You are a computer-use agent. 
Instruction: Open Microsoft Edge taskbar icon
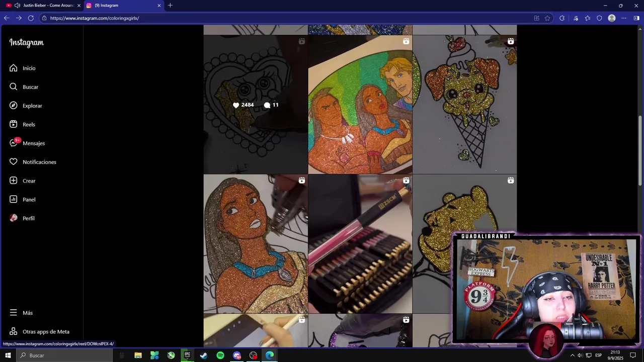pyautogui.click(x=270, y=355)
